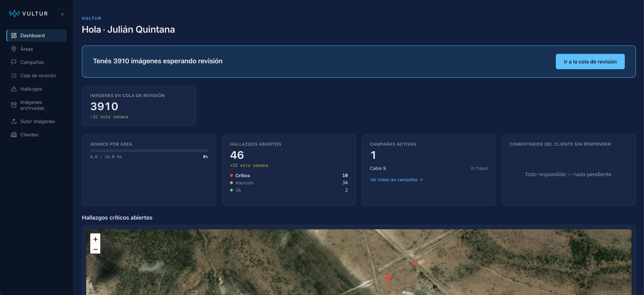Click the Campañas flag icon
The height and width of the screenshot is (295, 644).
point(14,62)
